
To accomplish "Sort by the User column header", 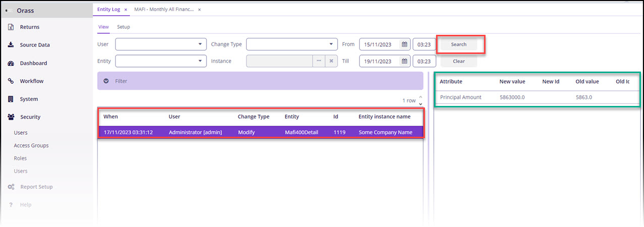I will point(174,117).
